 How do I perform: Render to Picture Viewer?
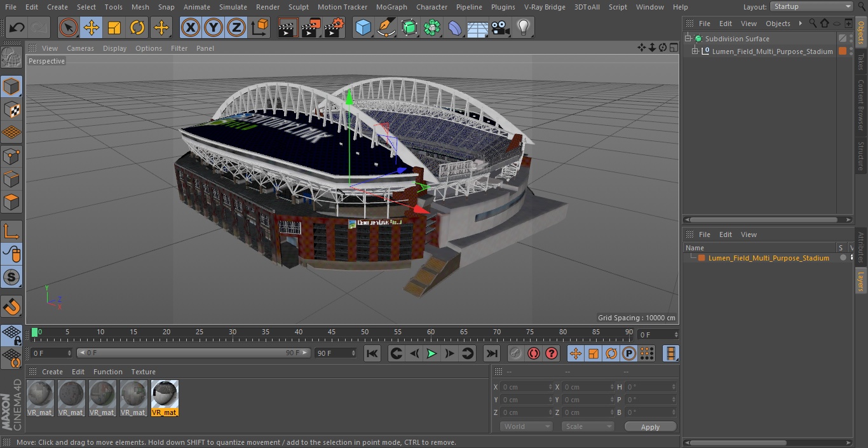pyautogui.click(x=311, y=27)
